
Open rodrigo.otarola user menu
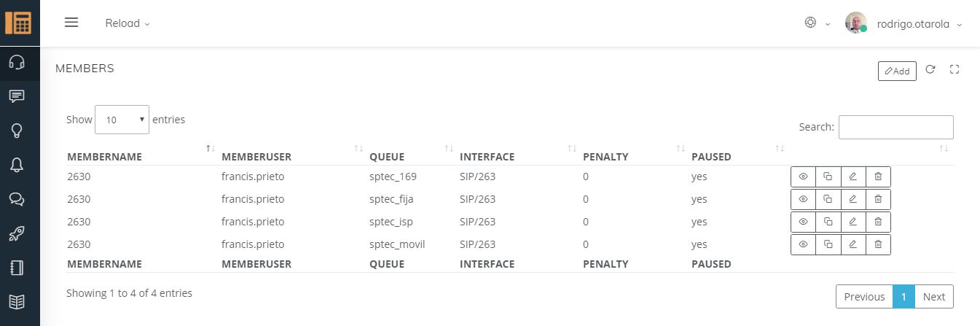tap(912, 23)
